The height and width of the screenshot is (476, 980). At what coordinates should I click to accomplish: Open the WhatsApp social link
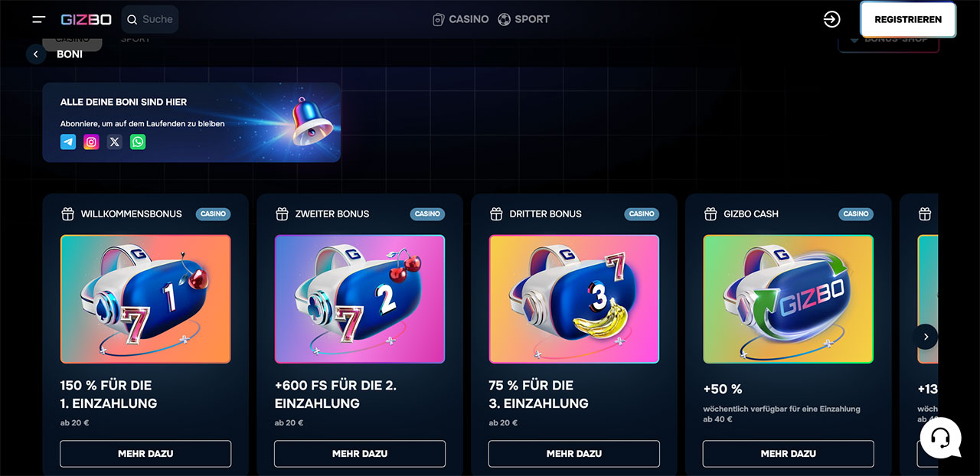point(138,142)
